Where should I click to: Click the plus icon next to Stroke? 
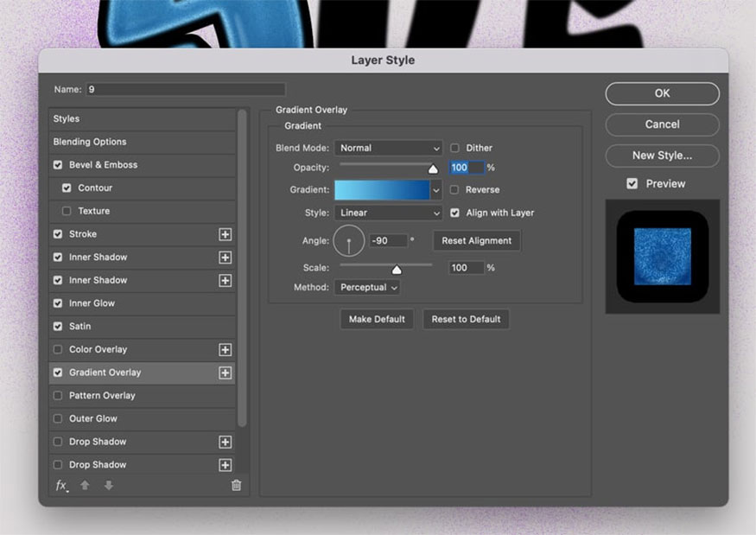[225, 234]
